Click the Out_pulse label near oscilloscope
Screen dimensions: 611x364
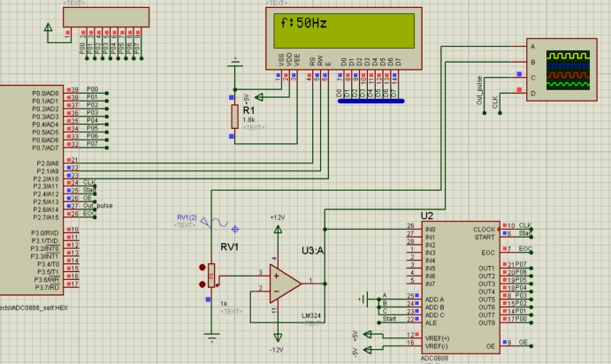479,90
